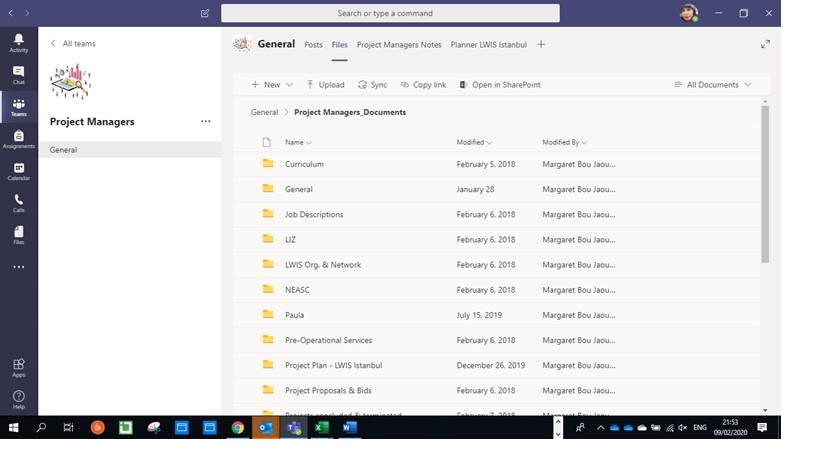Click the Sync button
Screen dimensions: 819x460
tap(372, 85)
